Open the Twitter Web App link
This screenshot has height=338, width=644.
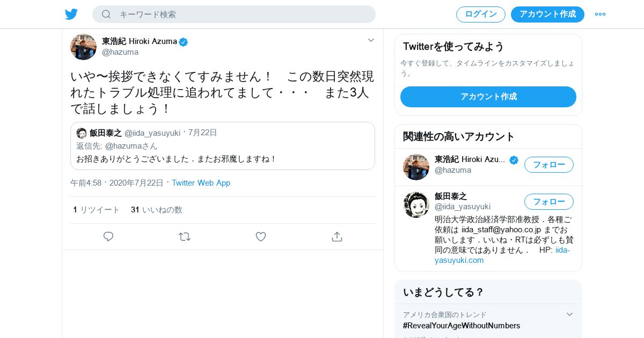201,183
